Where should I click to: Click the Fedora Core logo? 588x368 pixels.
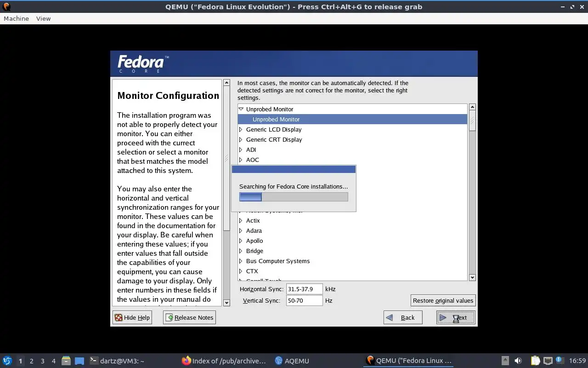point(143,64)
